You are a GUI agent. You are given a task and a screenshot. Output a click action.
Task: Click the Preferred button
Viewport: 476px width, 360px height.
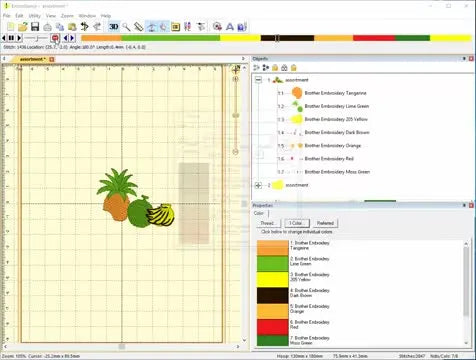325,223
